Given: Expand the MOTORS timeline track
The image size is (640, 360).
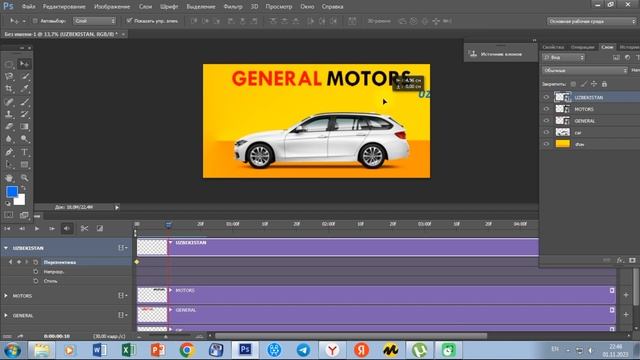Looking at the screenshot, I should pyautogui.click(x=6, y=296).
